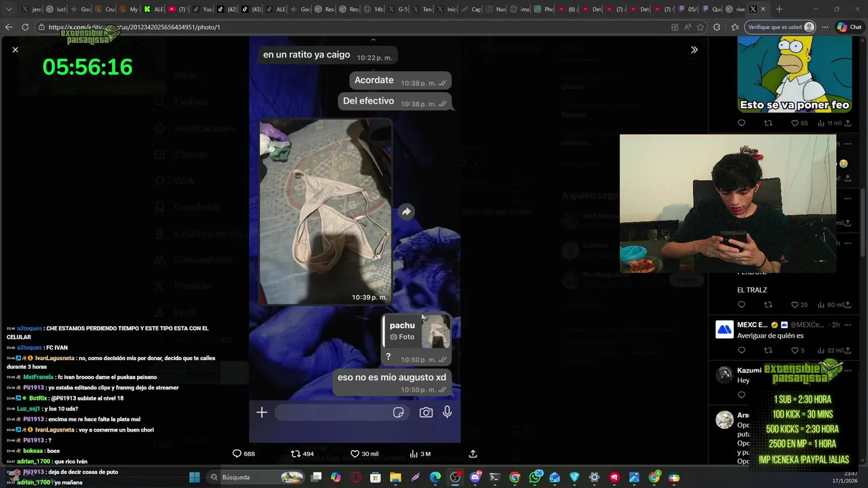Switch to the '14b' tab
868x488 pixels.
tap(374, 9)
